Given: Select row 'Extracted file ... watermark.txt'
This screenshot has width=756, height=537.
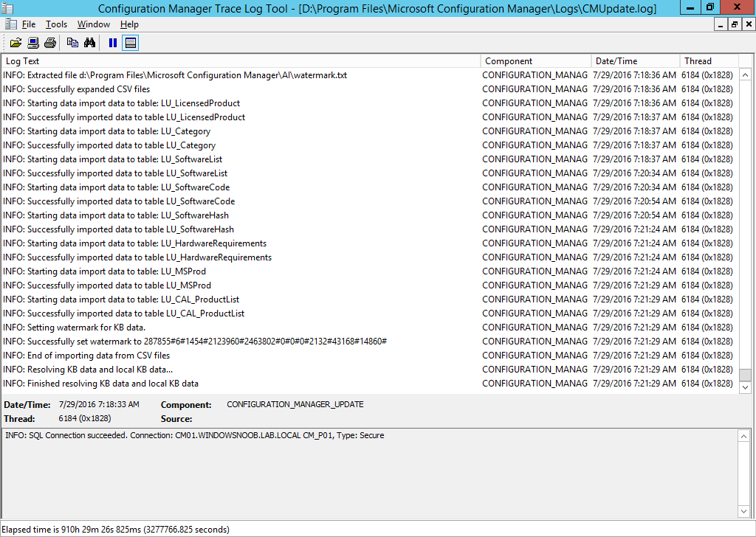Looking at the screenshot, I should point(369,75).
